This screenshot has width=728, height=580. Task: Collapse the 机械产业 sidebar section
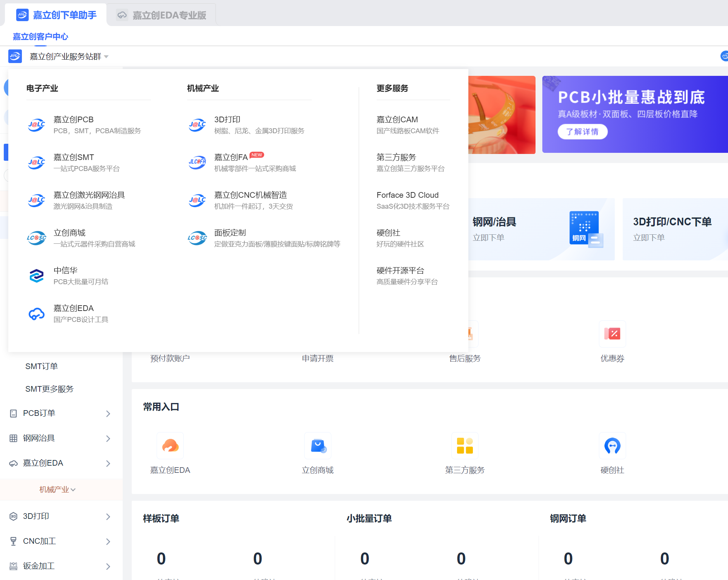[x=57, y=489]
